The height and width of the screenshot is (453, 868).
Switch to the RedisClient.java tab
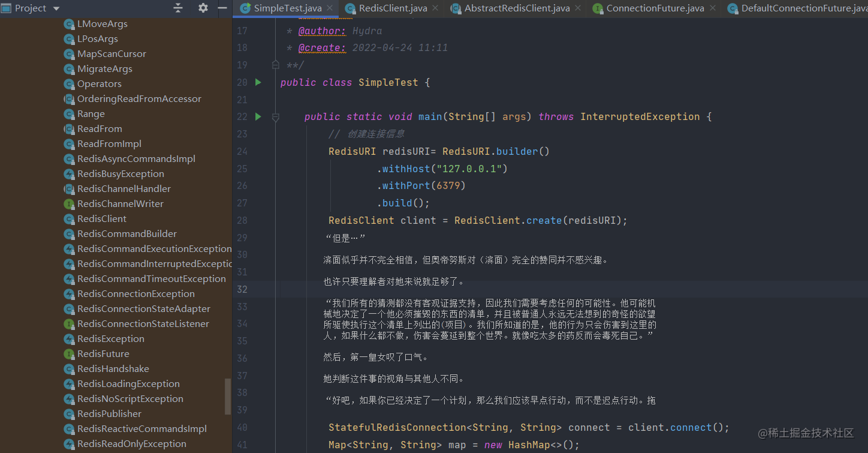click(x=393, y=8)
